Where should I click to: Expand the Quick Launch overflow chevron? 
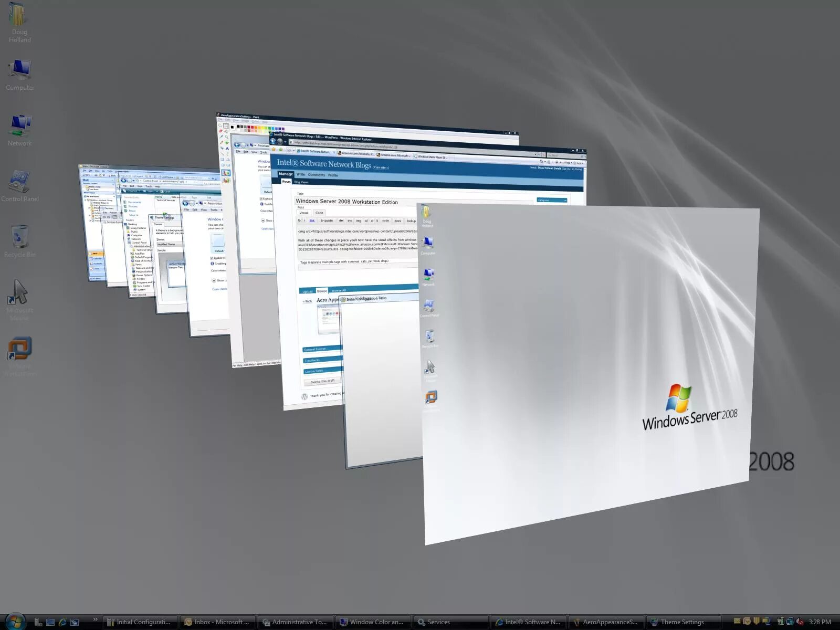pyautogui.click(x=95, y=619)
